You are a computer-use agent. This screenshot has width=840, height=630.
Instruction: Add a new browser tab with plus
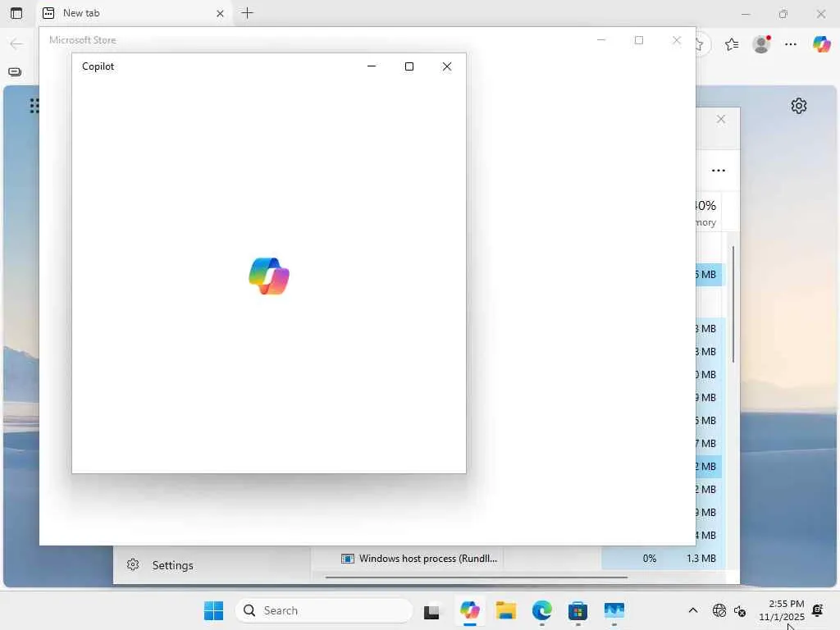pyautogui.click(x=247, y=13)
